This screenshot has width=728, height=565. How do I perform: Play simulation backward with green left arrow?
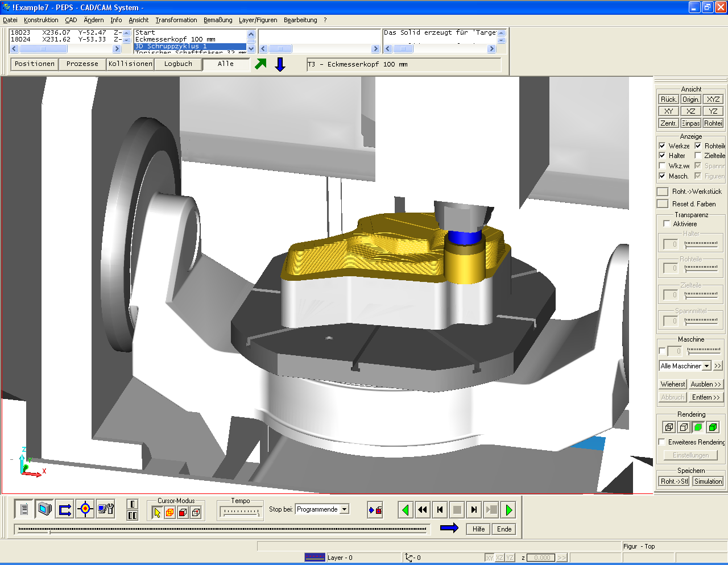tap(406, 510)
